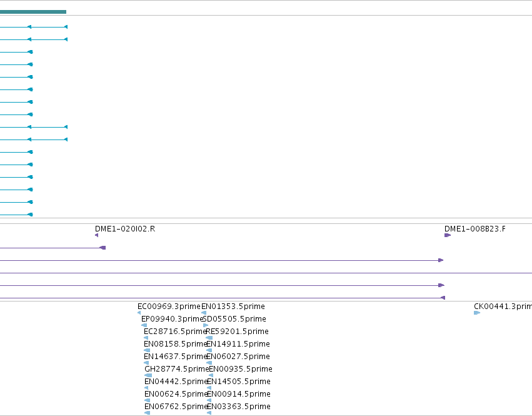532x416 pixels.
Task: Select the EN01353.5prime EST label
Action: [233, 307]
